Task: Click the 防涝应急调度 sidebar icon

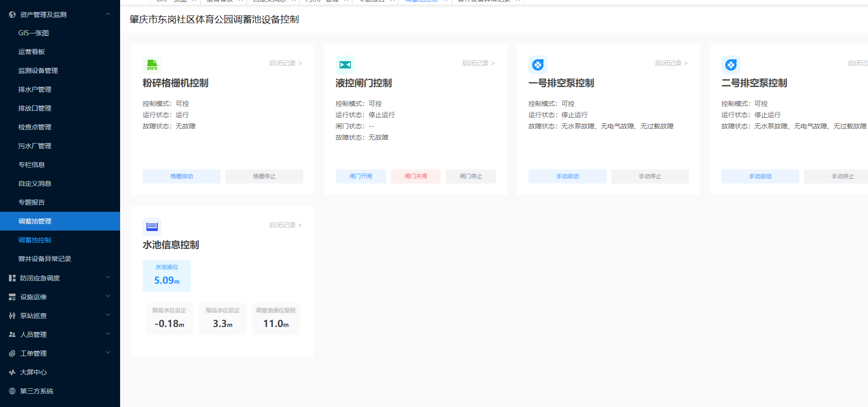Action: pyautogui.click(x=12, y=278)
